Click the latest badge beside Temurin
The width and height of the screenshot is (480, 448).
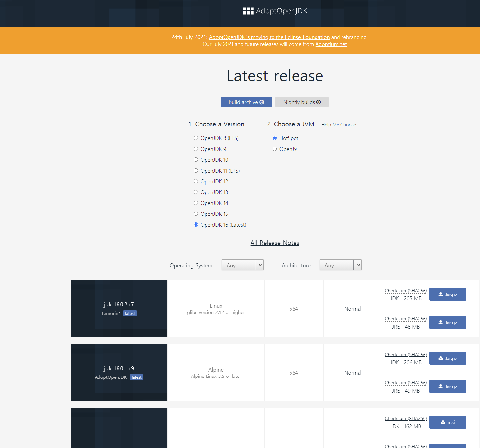click(130, 314)
